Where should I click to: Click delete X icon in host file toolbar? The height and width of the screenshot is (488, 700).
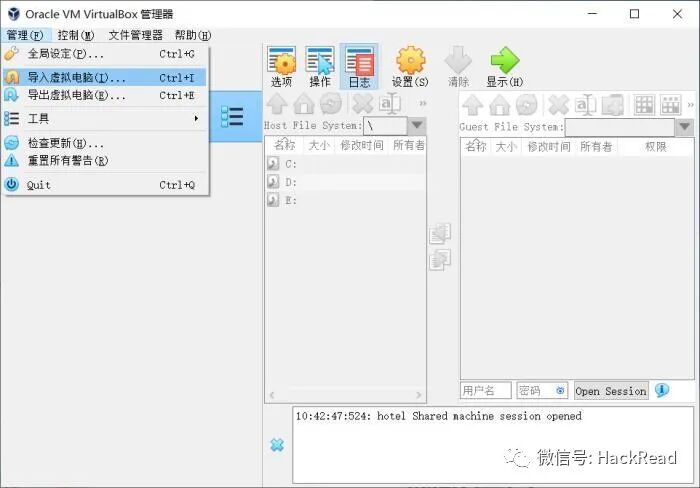click(x=362, y=104)
